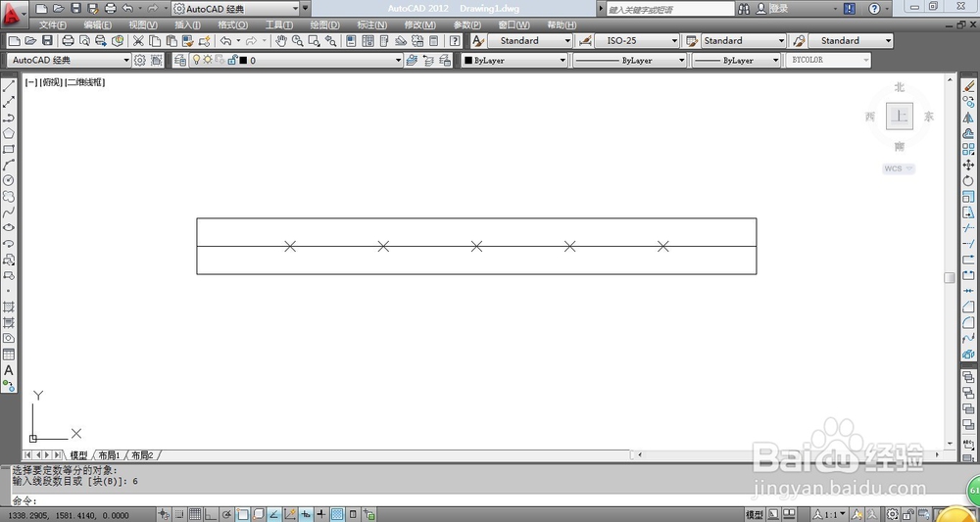Open the title-bar AutoCAD 经典 workspace dropdown
980x522 pixels.
click(235, 9)
